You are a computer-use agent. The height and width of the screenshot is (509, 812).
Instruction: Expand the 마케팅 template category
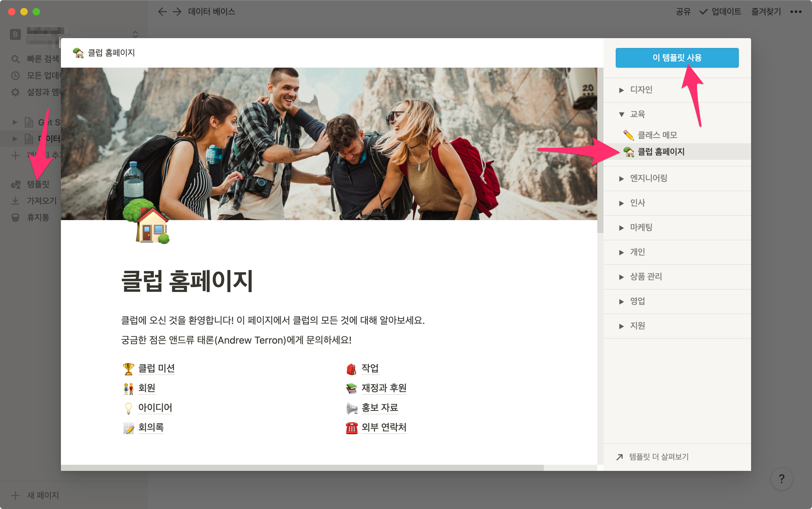[x=621, y=227]
